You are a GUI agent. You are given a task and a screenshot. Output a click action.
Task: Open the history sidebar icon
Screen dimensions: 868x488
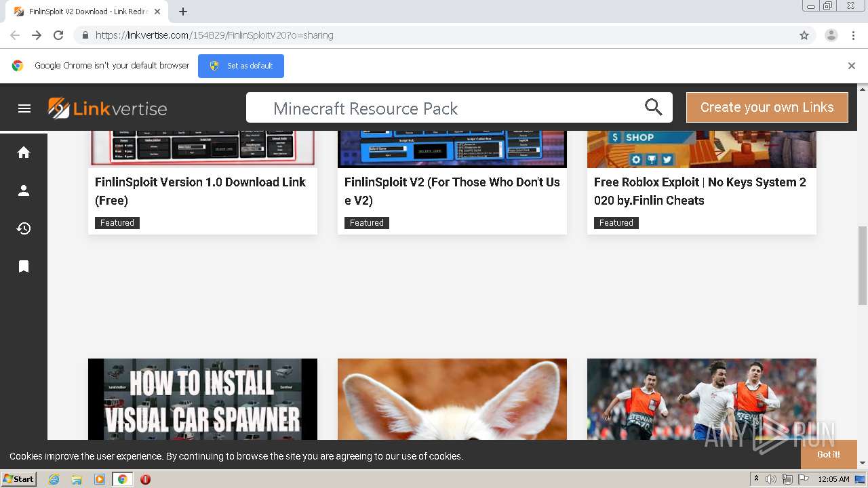[24, 228]
